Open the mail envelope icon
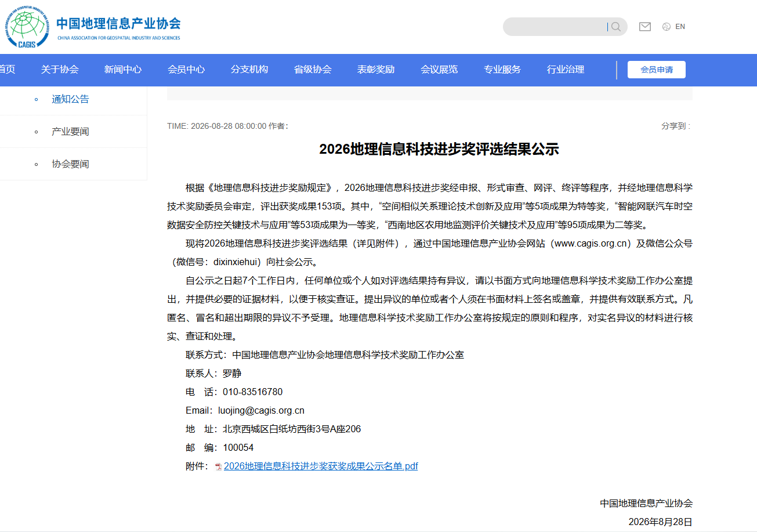 (645, 27)
